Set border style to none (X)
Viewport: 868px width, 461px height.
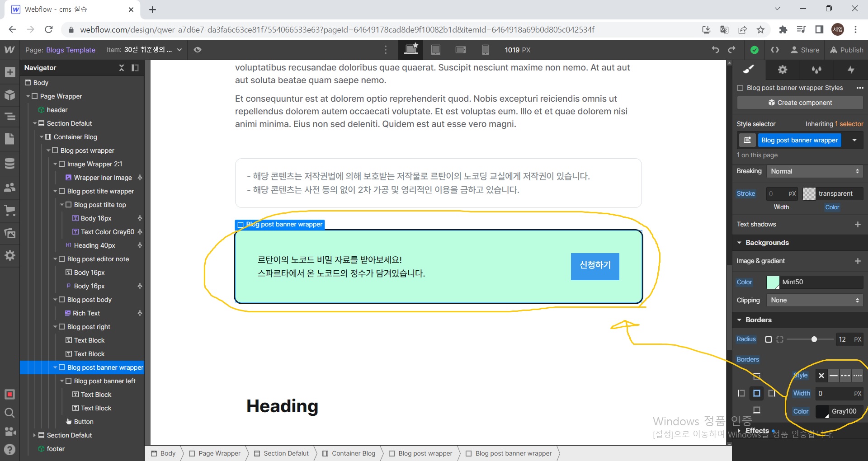821,375
